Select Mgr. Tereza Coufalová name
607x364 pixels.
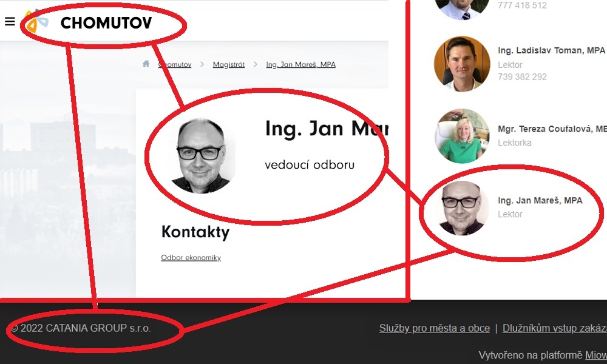(x=552, y=129)
